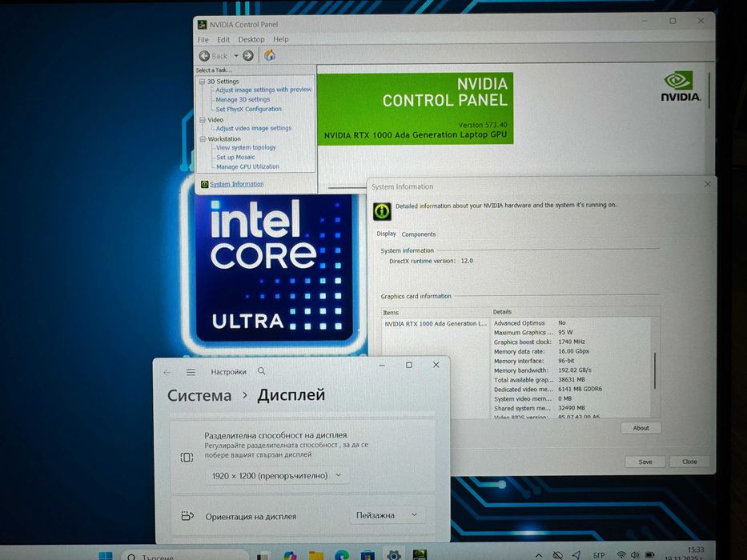747x560 pixels.
Task: Click the Dedicated video memory 6141 MB value
Action: (580, 389)
